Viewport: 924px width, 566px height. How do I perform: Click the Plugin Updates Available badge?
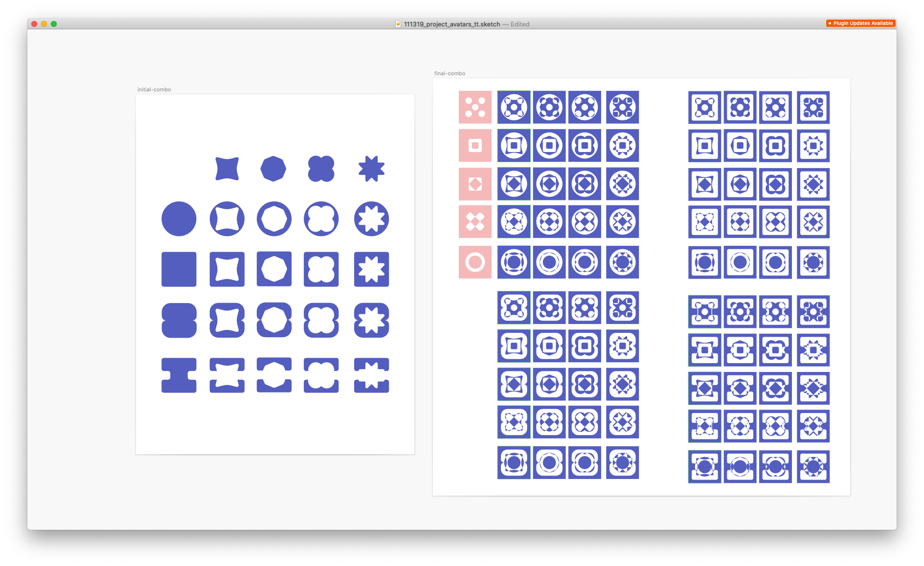(x=860, y=23)
